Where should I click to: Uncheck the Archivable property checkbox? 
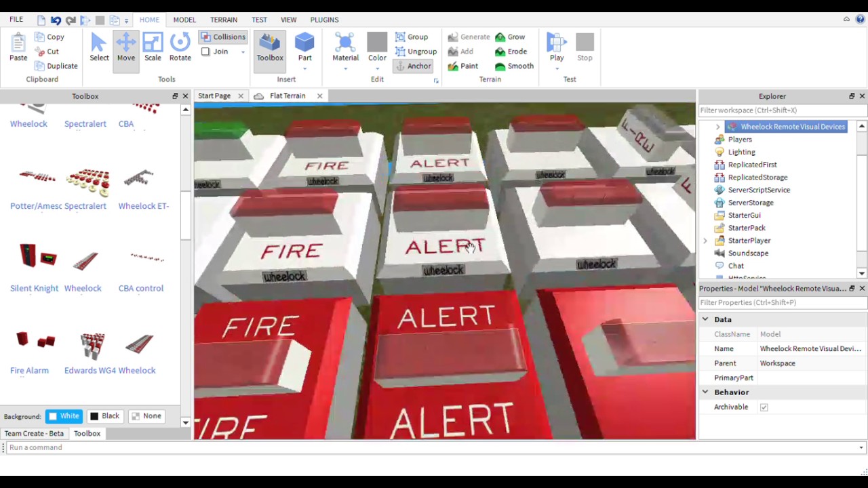[x=764, y=407]
